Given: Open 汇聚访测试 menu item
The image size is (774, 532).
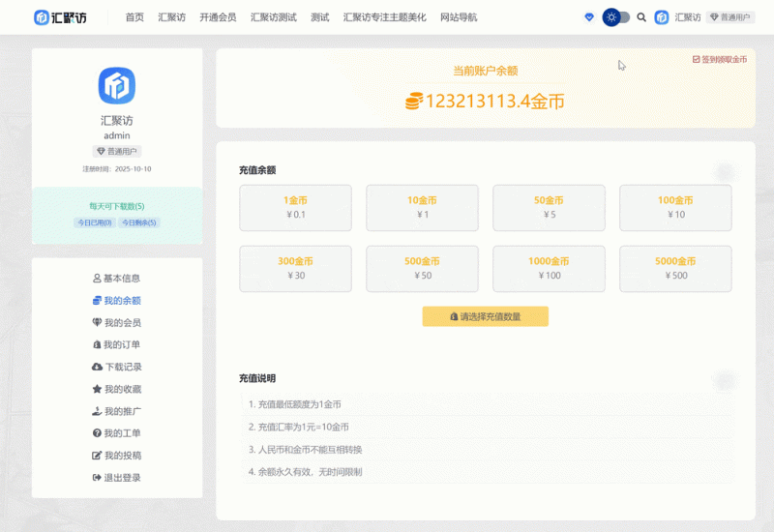Looking at the screenshot, I should click(x=274, y=17).
